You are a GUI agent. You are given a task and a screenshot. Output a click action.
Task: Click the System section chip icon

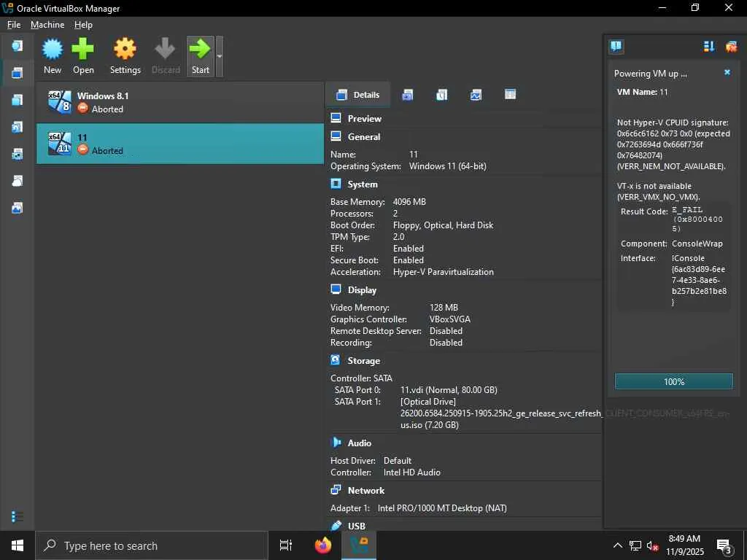coord(336,183)
